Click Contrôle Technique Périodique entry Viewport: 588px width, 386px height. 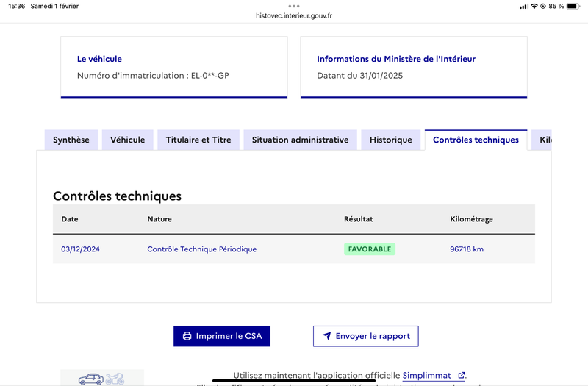click(201, 249)
